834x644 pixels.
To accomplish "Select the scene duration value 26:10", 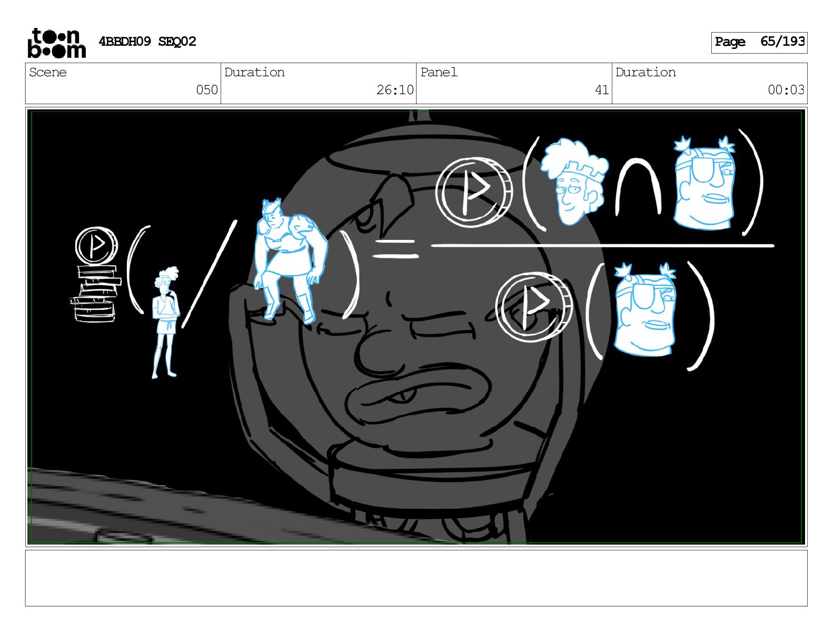I will 395,90.
